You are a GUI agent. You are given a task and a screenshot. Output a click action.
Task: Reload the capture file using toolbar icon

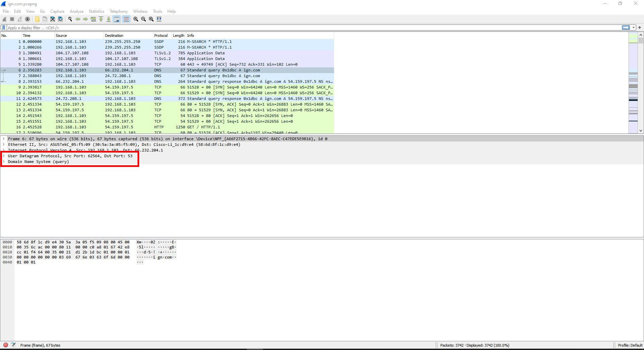click(60, 19)
